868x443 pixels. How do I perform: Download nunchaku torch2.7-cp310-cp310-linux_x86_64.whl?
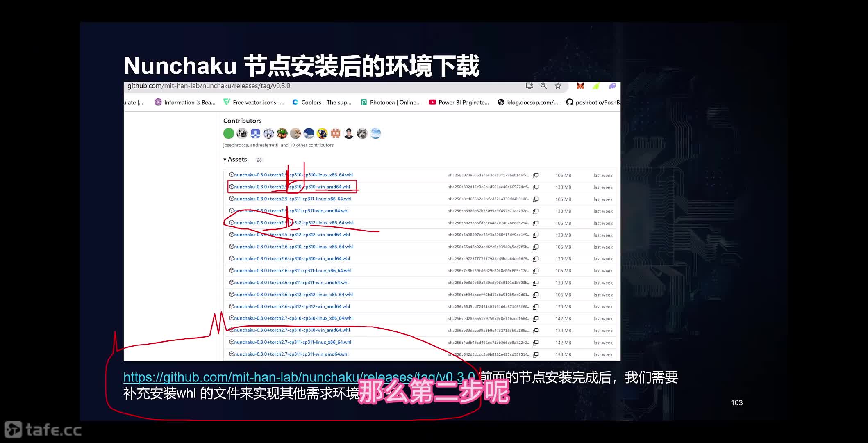pos(293,318)
